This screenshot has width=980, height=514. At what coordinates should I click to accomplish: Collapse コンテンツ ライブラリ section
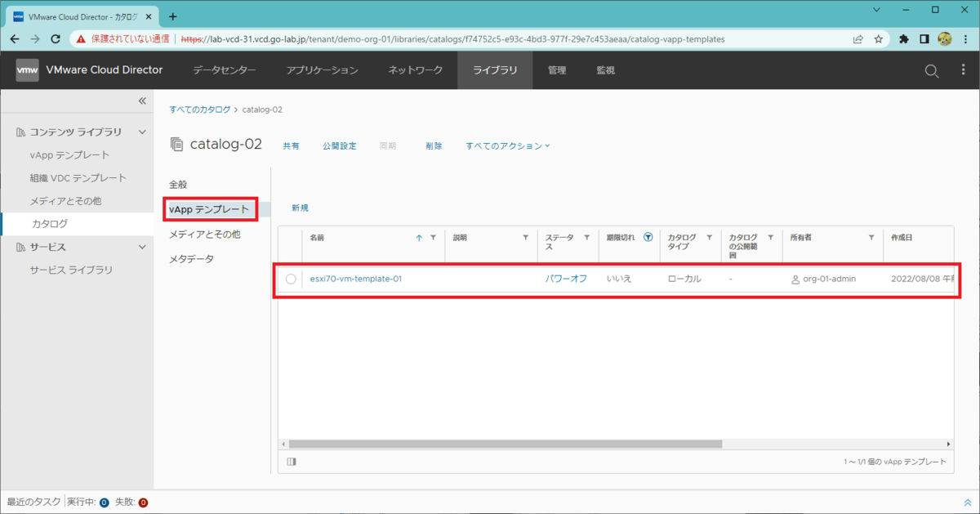pyautogui.click(x=142, y=132)
